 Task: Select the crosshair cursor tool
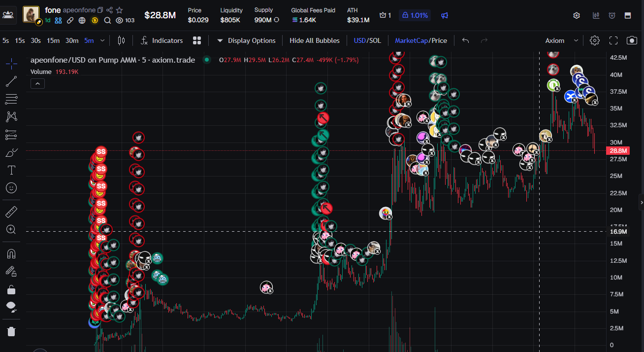[11, 64]
